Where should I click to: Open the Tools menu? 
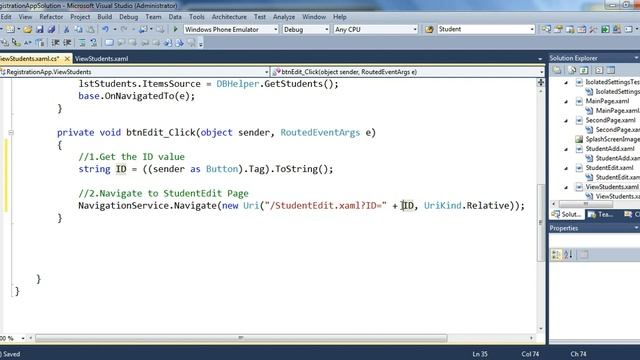196,17
